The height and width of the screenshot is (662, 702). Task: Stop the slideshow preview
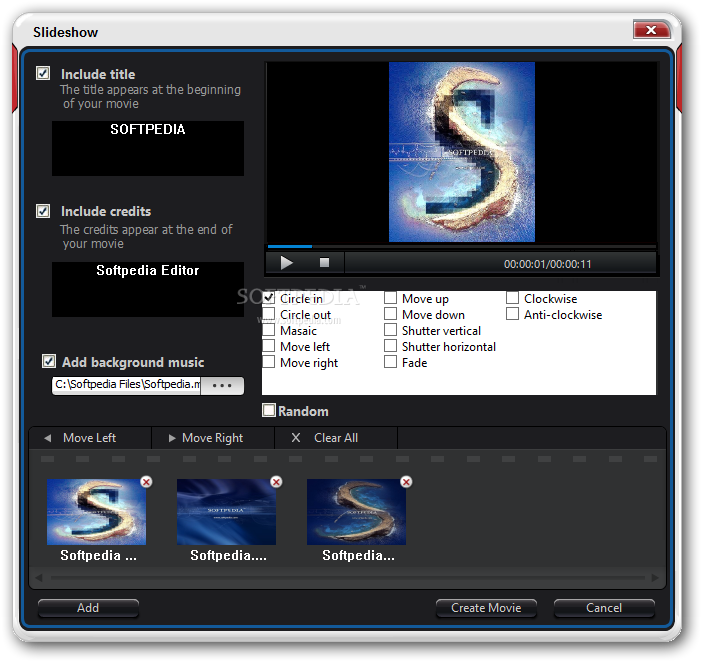pyautogui.click(x=325, y=263)
